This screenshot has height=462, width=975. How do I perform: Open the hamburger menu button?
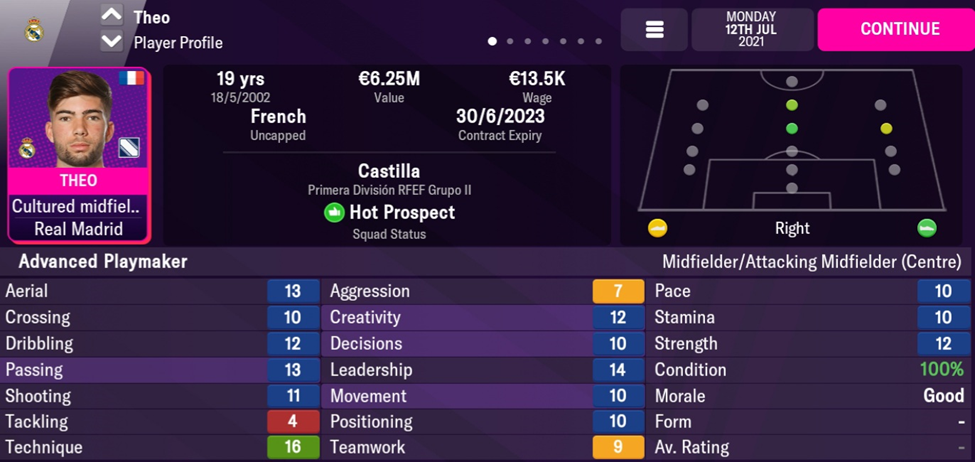654,30
